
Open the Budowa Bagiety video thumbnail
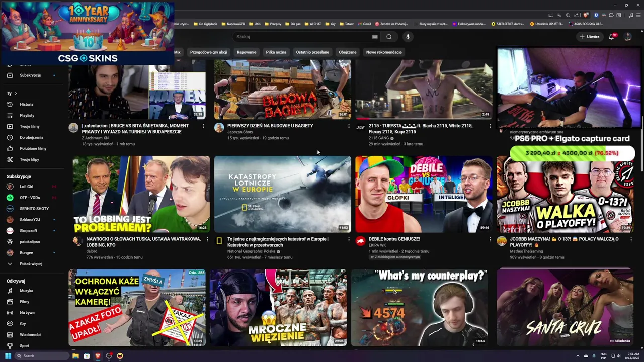coord(283,89)
